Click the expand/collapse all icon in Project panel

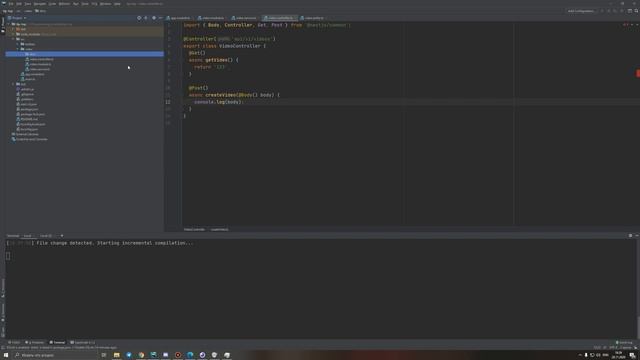pos(146,18)
